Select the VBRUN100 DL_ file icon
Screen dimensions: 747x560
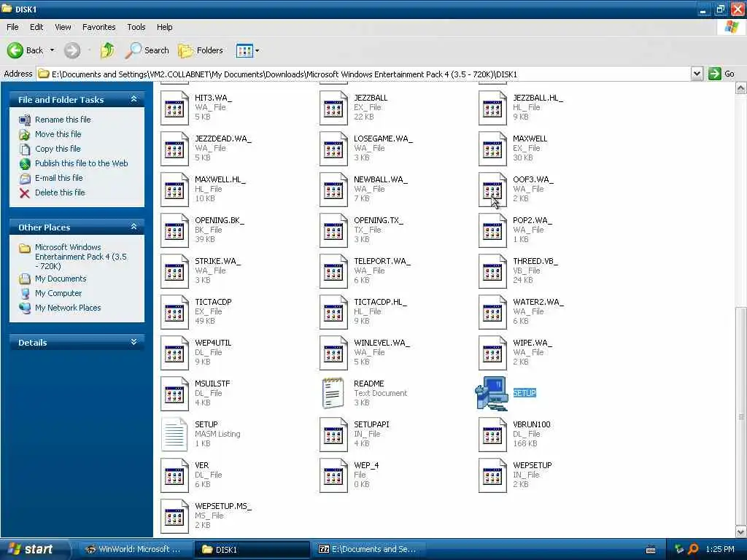click(492, 435)
